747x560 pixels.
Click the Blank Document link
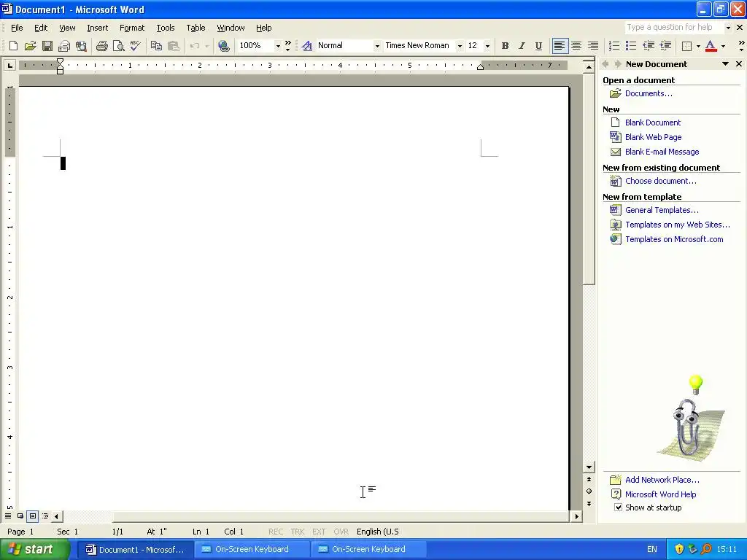653,122
